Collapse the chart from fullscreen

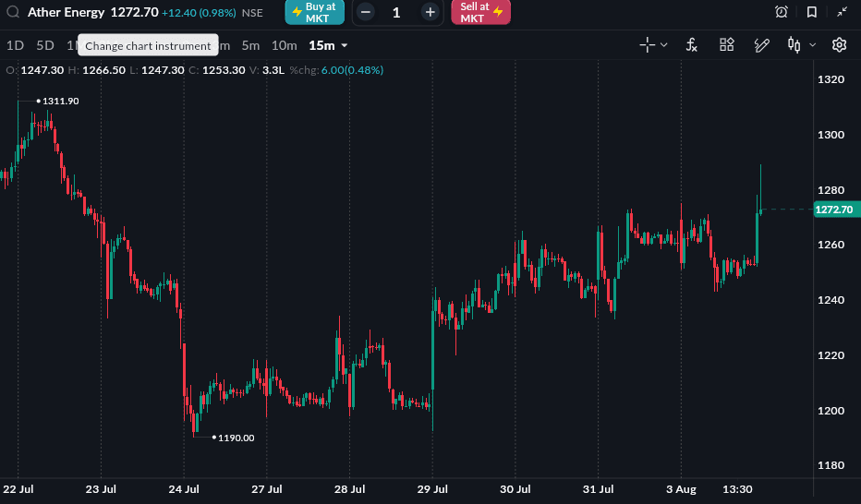pyautogui.click(x=842, y=12)
